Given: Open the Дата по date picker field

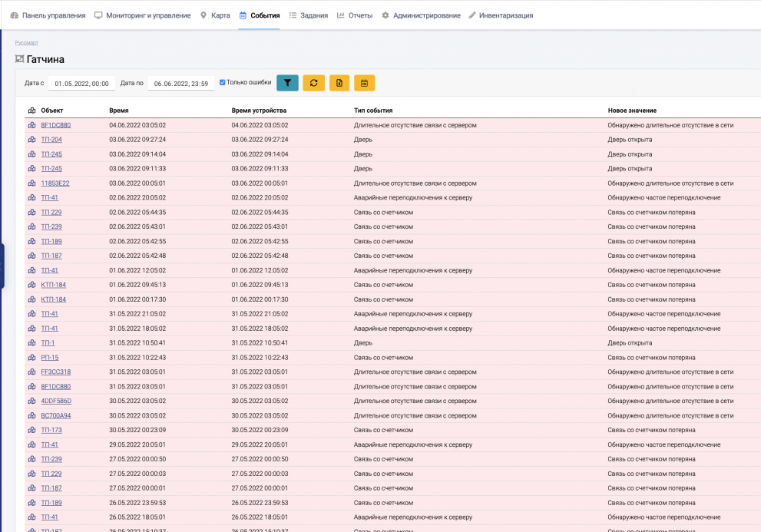Looking at the screenshot, I should (180, 84).
